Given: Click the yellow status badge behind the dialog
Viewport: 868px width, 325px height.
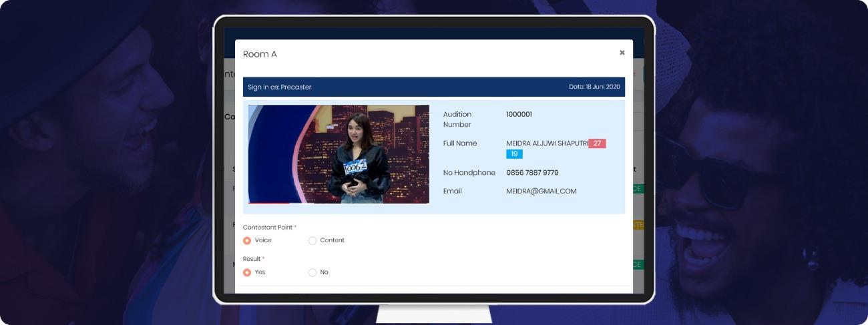Looking at the screenshot, I should click(x=638, y=225).
